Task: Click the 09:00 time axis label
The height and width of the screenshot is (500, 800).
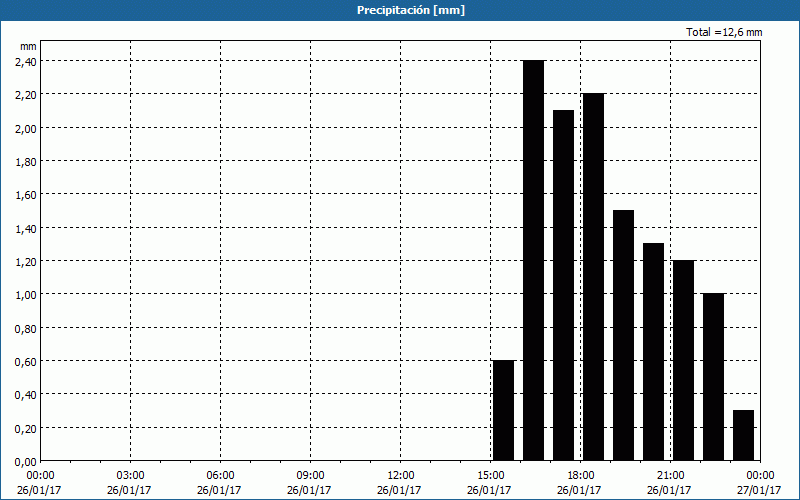Action: tap(310, 476)
